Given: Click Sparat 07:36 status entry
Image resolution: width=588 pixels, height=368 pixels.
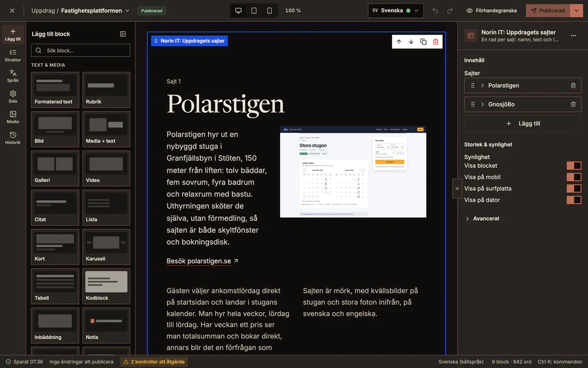Looking at the screenshot, I should click(24, 362).
